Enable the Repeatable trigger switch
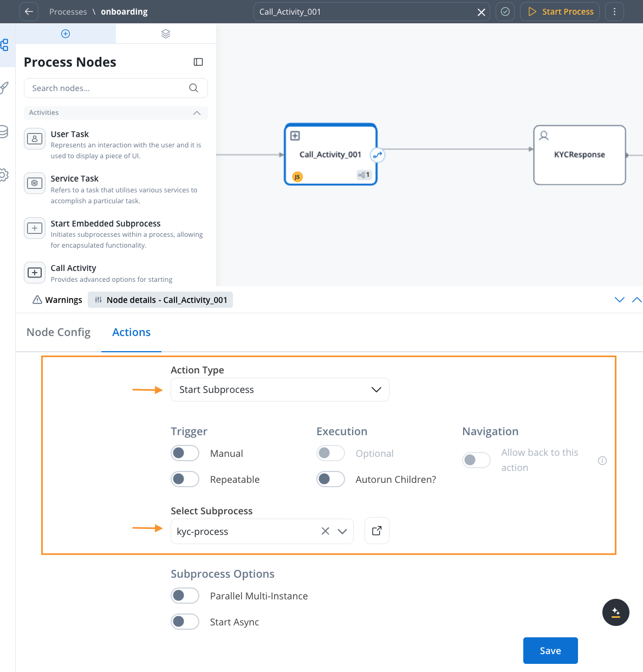Viewport: 643px width, 672px height. point(185,479)
